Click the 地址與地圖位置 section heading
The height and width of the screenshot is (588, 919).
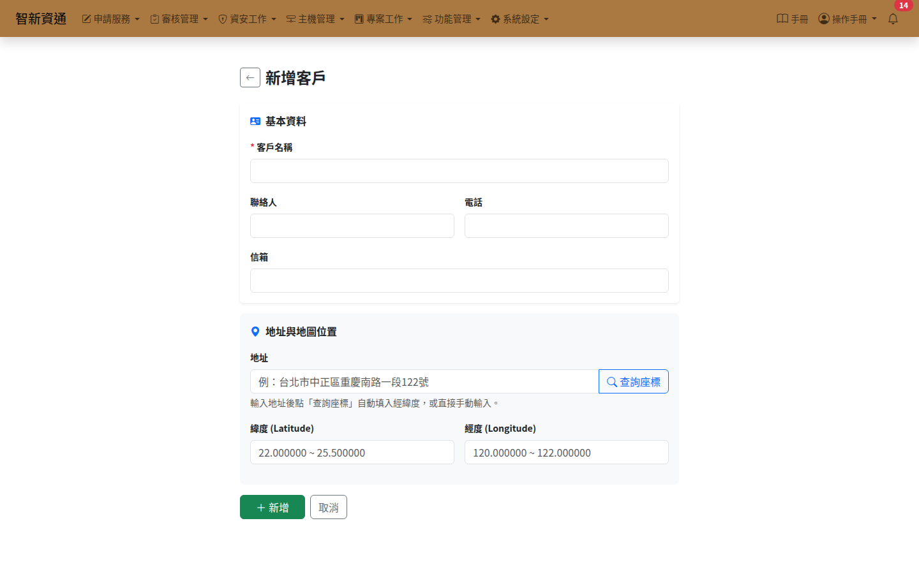click(x=301, y=332)
